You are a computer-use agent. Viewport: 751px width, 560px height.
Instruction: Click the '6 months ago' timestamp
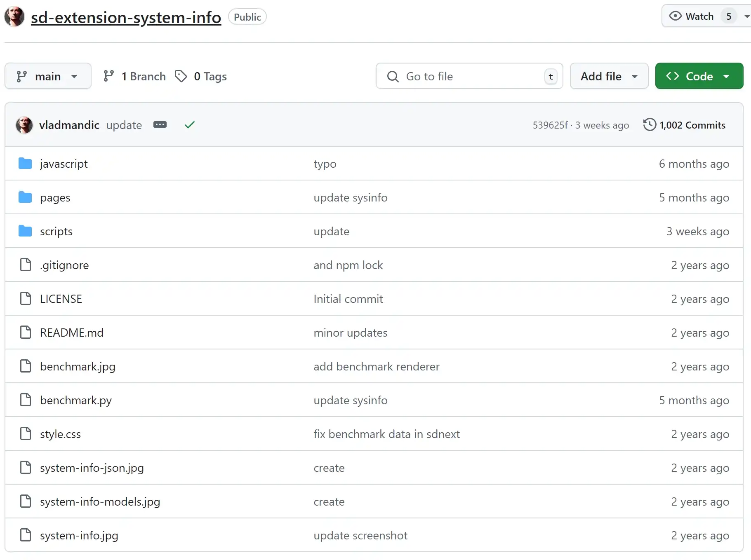[694, 164]
